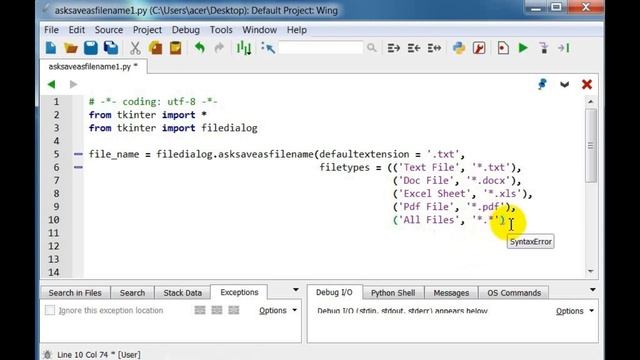Open the Edit menu
The height and width of the screenshot is (360, 640).
click(x=77, y=30)
